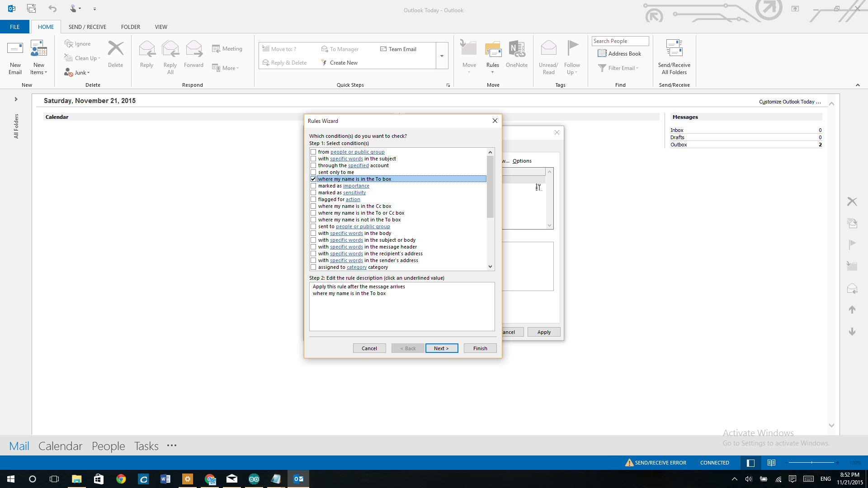The image size is (868, 488).
Task: Check 'marked as importance' condition
Action: 313,186
